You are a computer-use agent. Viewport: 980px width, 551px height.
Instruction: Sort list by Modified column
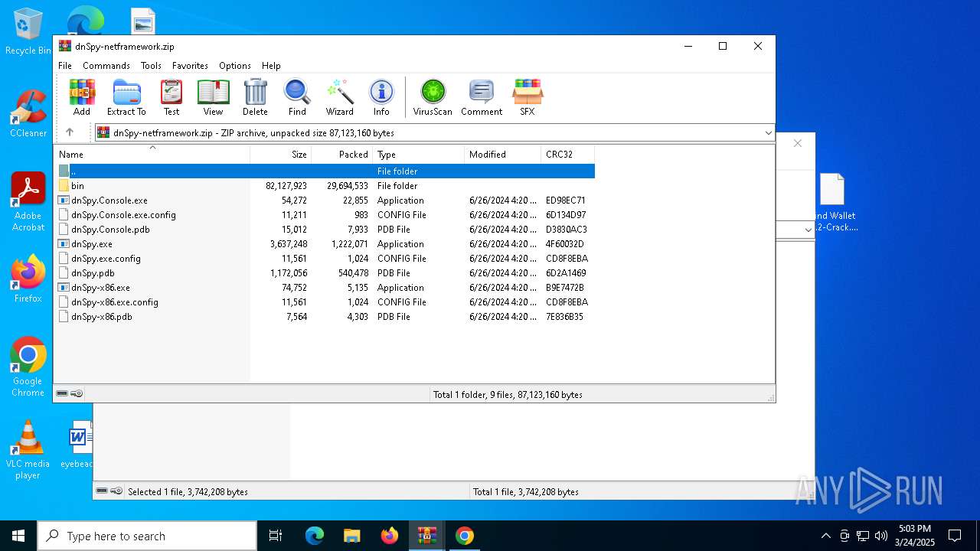503,155
